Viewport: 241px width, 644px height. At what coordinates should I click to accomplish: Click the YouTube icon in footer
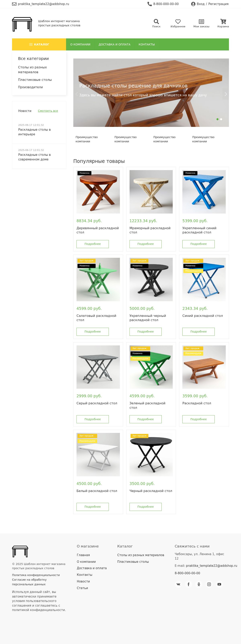click(219, 584)
